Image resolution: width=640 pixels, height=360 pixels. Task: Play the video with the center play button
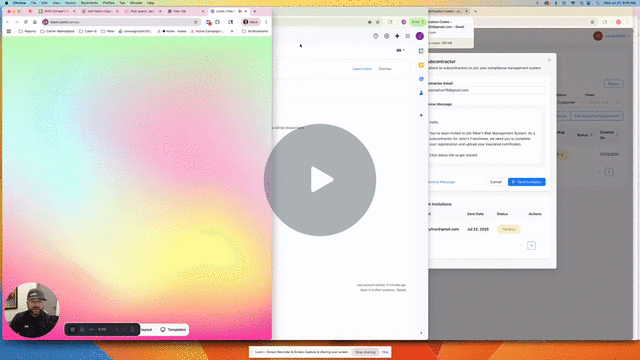tap(320, 180)
